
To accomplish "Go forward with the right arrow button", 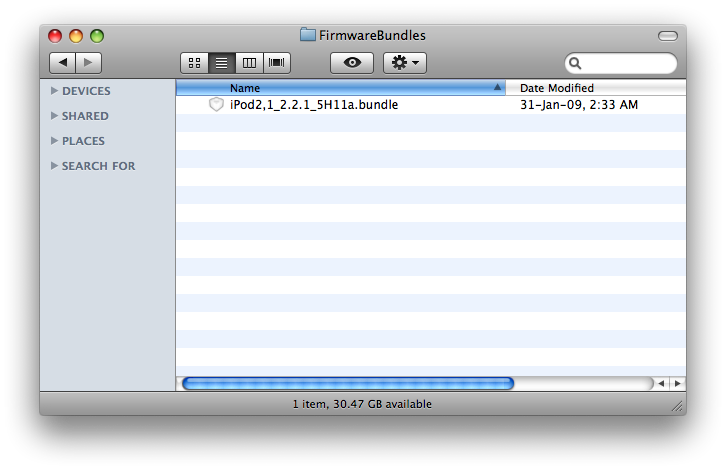I will pyautogui.click(x=88, y=63).
